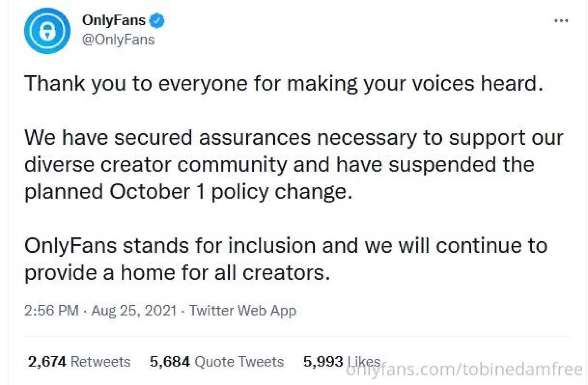588x385 pixels.
Task: Click the "provide a home for all creators" line
Action: 177,273
